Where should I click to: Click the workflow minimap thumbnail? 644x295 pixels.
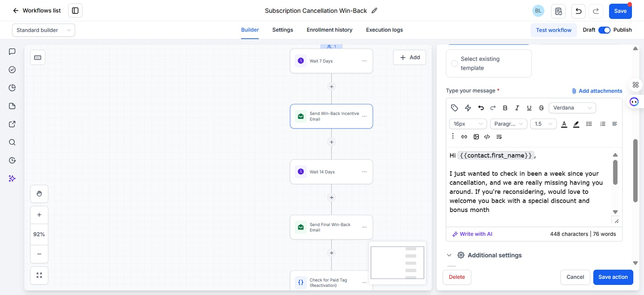(x=397, y=263)
